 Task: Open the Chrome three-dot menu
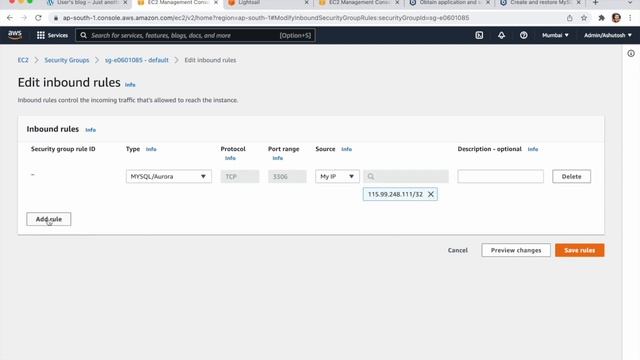[630, 18]
